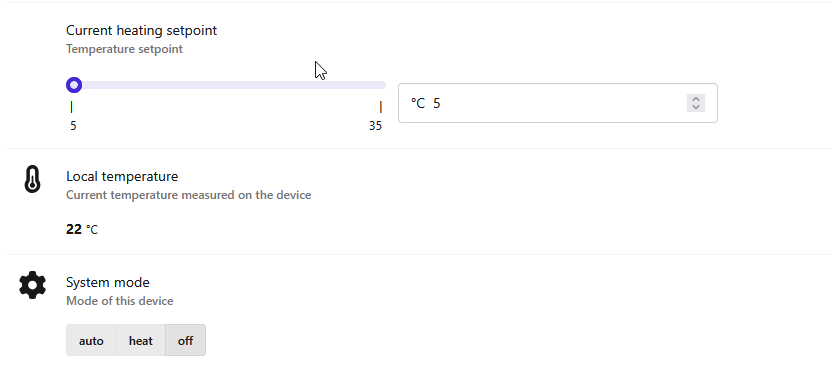831x371 pixels.
Task: Click the slider maximum label 35
Action: (x=375, y=126)
